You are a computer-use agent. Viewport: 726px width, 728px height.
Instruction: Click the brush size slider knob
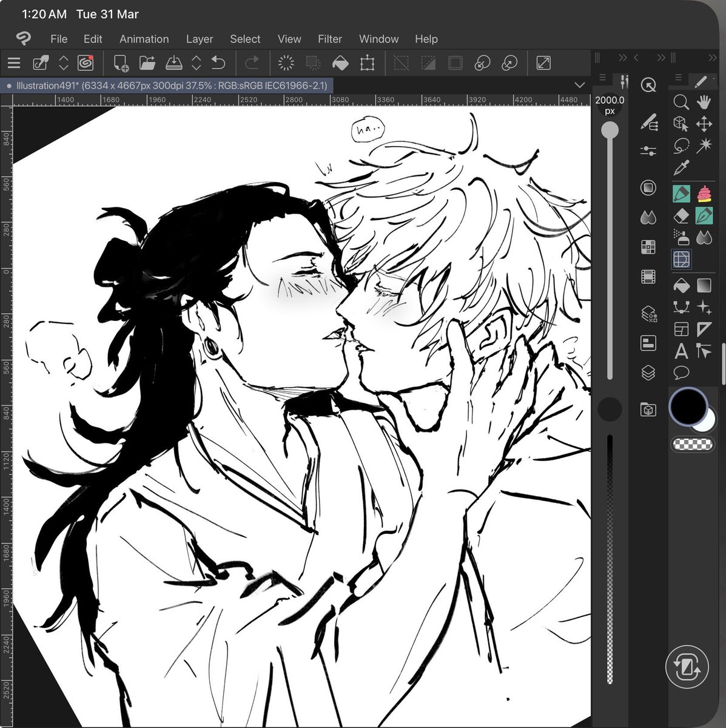click(610, 130)
